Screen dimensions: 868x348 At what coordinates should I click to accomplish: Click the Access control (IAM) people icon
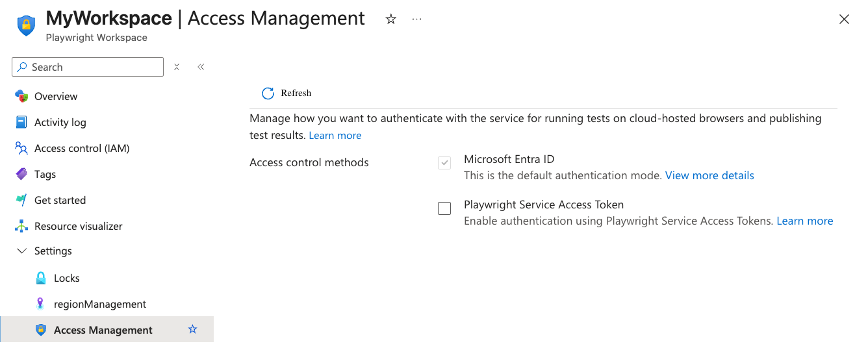[21, 148]
